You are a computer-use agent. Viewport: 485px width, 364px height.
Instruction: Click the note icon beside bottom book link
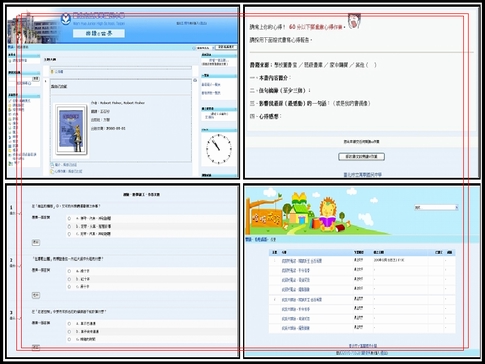pyautogui.click(x=52, y=171)
